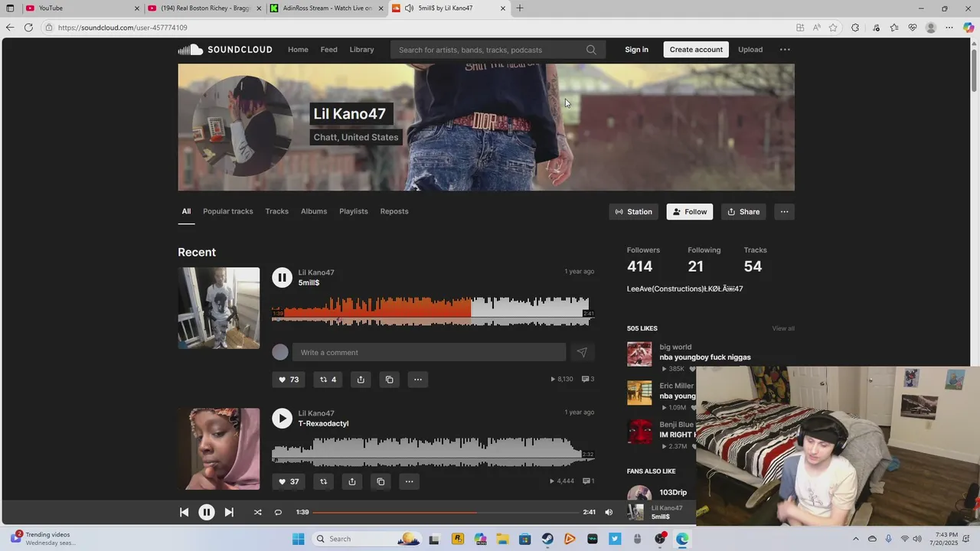Share the T-Rexaodactyl track

pos(352,481)
